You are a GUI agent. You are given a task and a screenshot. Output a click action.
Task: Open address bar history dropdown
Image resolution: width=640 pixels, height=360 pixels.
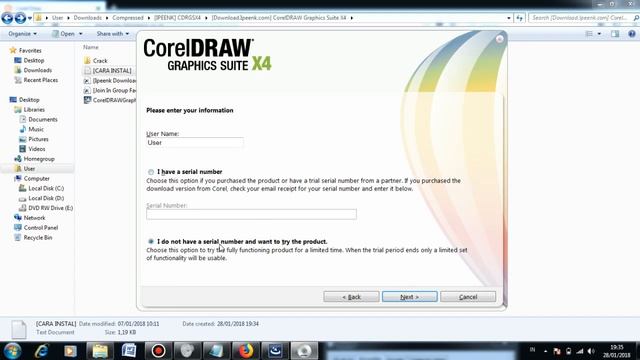[509, 18]
